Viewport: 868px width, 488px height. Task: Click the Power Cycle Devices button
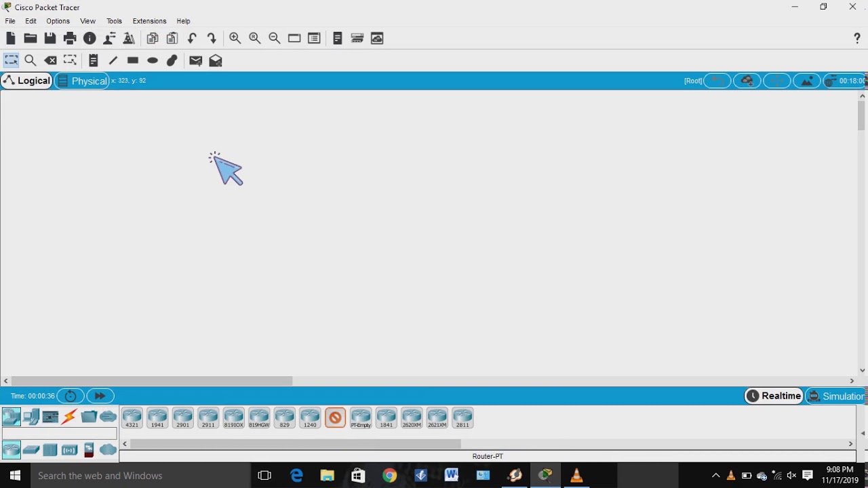71,396
